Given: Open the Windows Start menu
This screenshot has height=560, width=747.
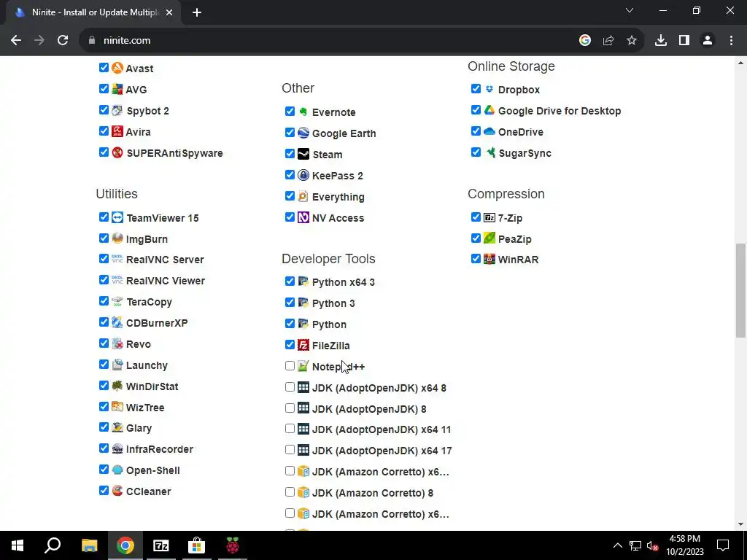Looking at the screenshot, I should coord(18,545).
